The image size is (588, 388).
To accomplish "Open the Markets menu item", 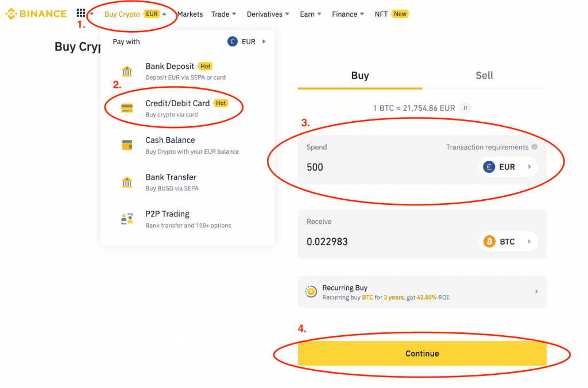I will [190, 14].
